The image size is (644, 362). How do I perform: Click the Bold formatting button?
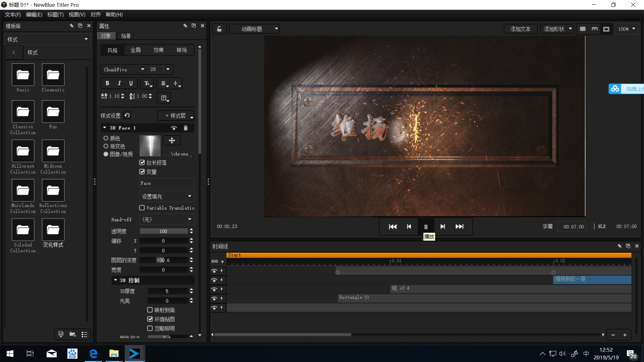107,83
